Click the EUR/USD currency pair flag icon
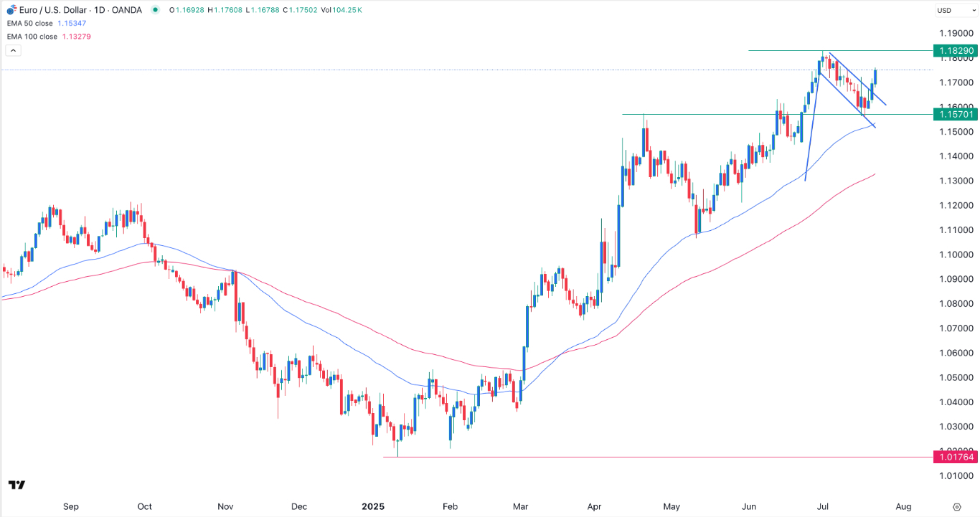The height and width of the screenshot is (517, 980). point(11,10)
